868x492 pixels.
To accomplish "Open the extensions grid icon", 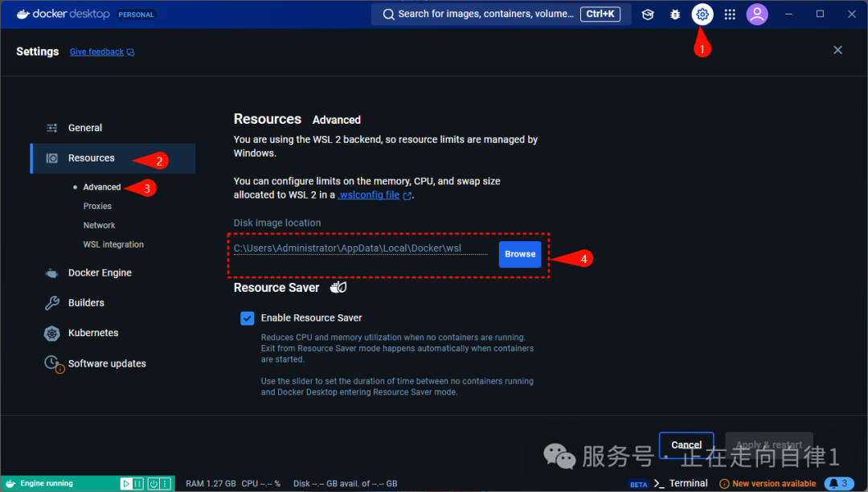I will tap(730, 14).
